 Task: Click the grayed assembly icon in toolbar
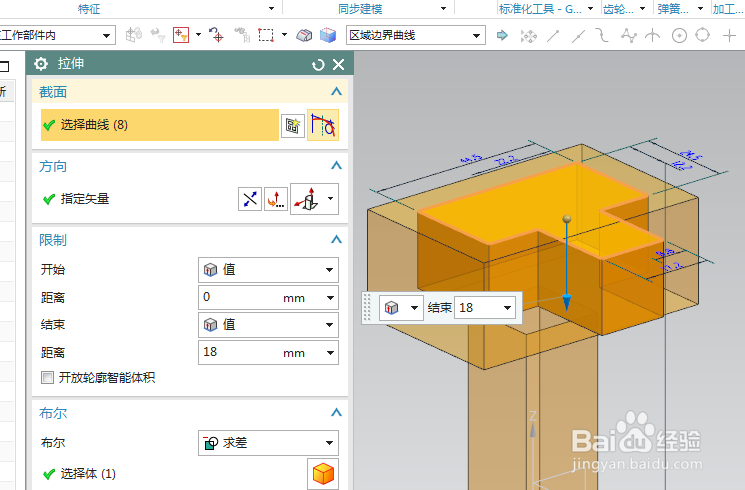134,35
